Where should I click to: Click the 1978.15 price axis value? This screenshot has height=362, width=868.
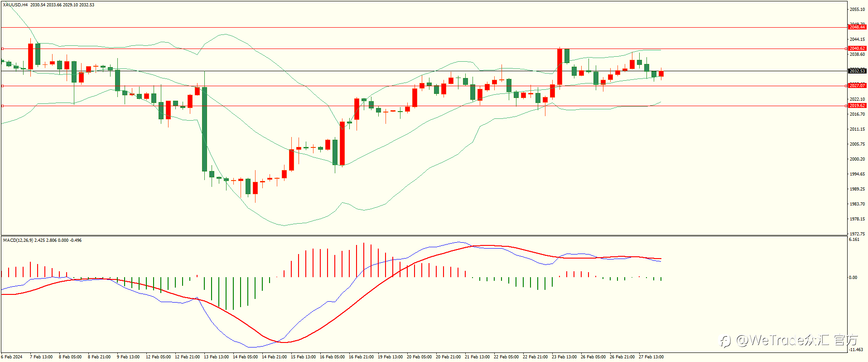(857, 219)
